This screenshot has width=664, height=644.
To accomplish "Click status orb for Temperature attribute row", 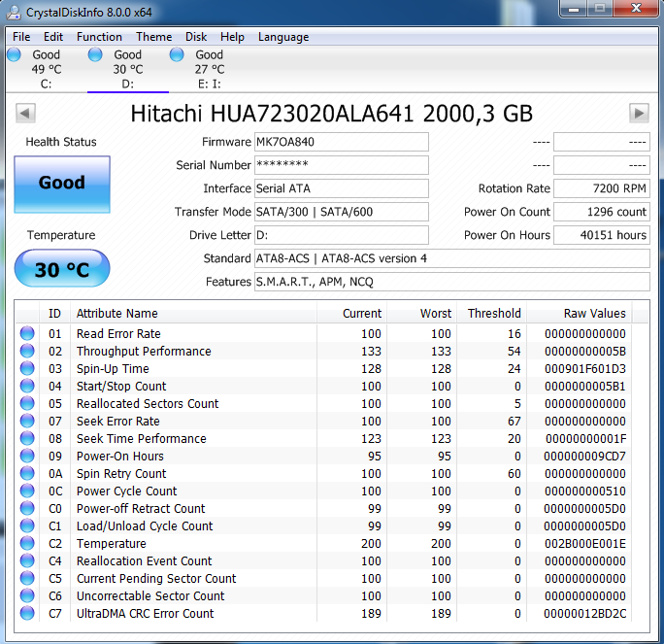I will 27,543.
